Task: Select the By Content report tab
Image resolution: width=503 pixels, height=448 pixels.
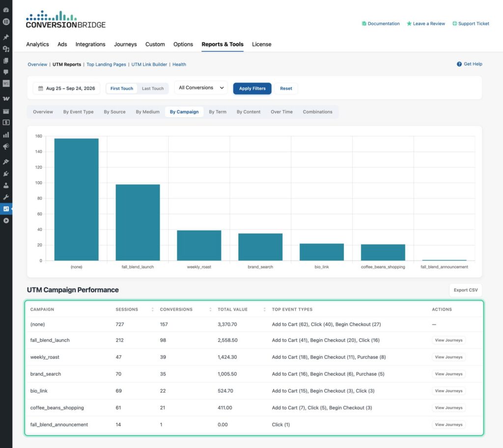Action: (x=249, y=112)
